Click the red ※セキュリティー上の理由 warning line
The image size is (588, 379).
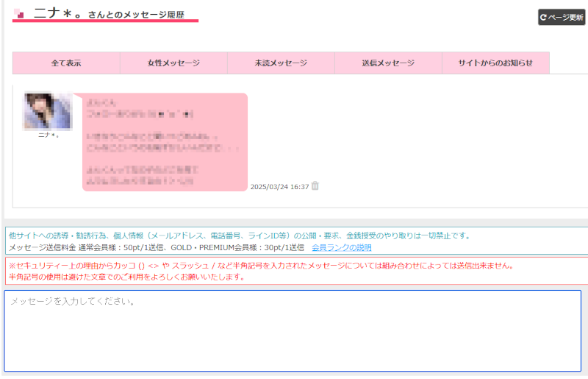261,265
